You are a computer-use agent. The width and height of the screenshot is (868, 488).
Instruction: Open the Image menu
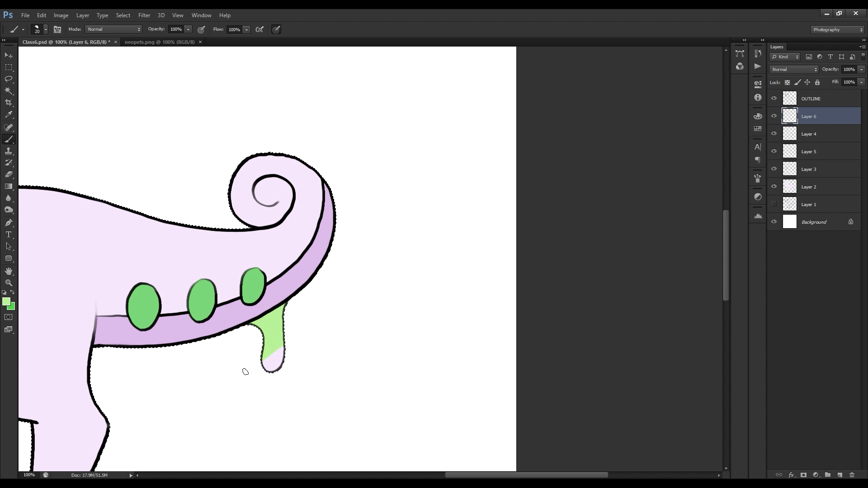coord(61,15)
